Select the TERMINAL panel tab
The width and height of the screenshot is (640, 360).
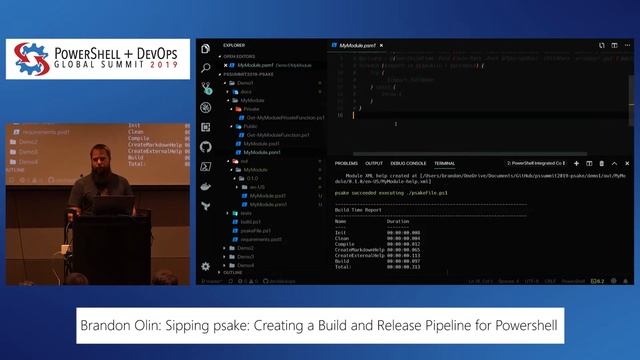click(x=444, y=163)
